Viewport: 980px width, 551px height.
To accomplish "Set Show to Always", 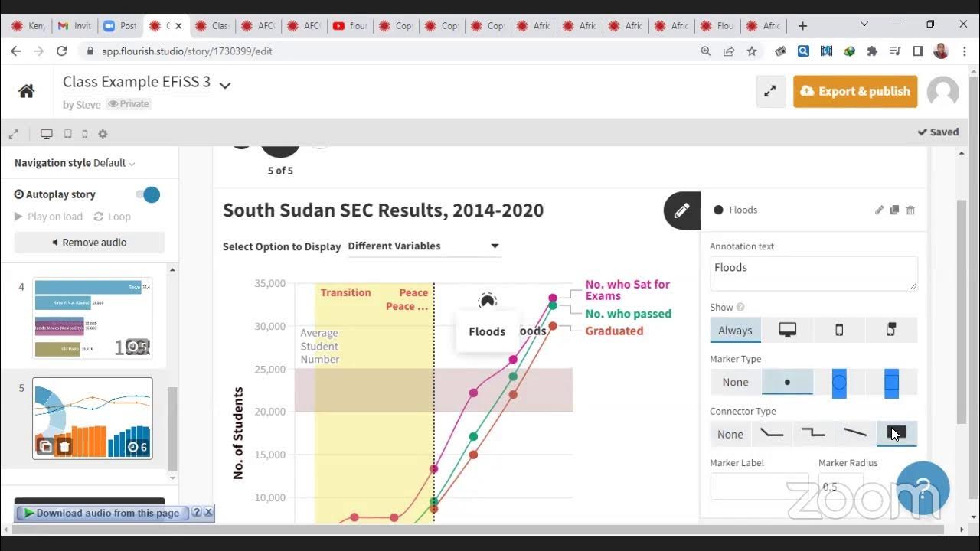I will pos(735,330).
